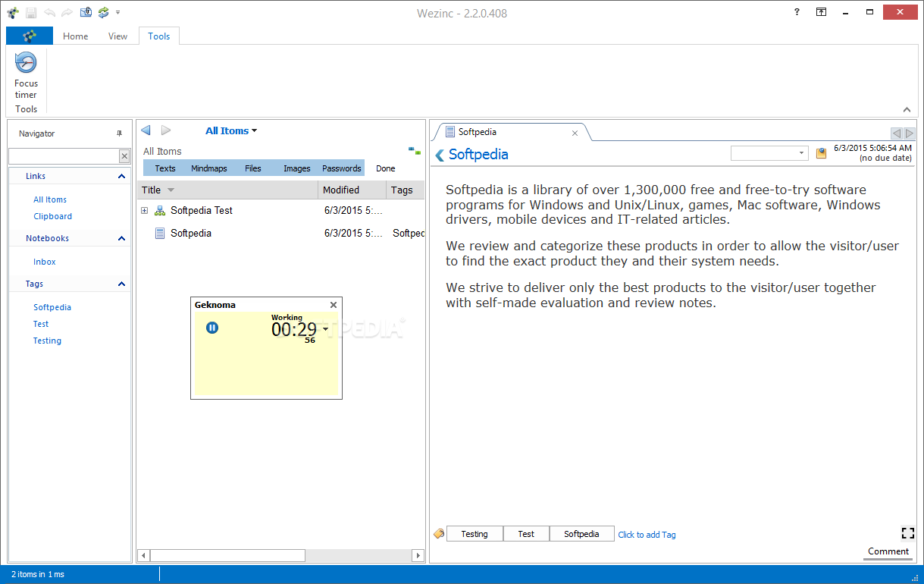This screenshot has width=924, height=584.
Task: Click the Redo arrow icon
Action: tap(67, 13)
